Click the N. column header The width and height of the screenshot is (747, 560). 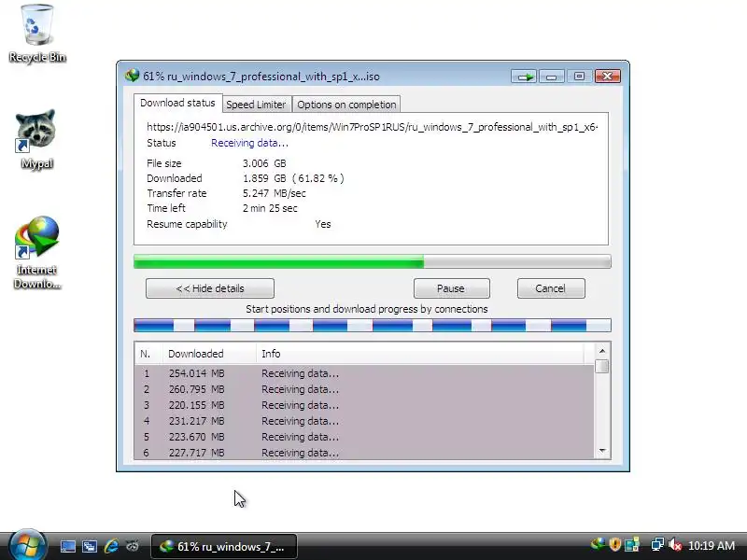tap(148, 354)
